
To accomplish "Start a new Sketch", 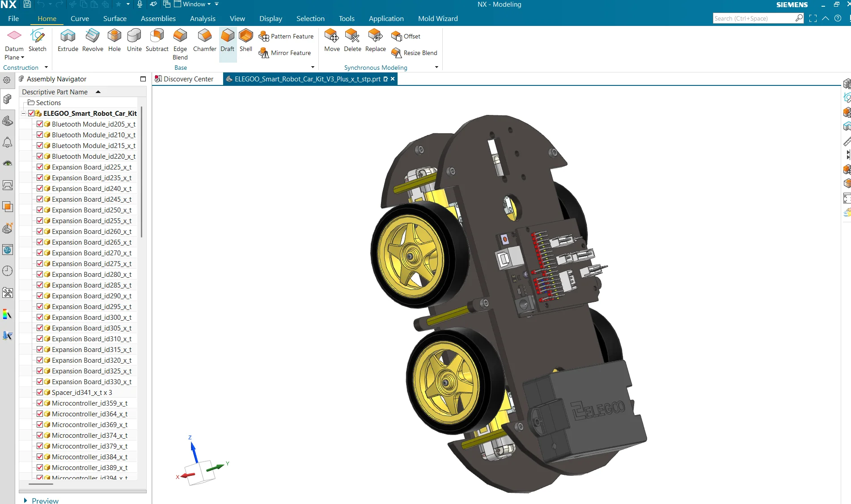I will [38, 40].
